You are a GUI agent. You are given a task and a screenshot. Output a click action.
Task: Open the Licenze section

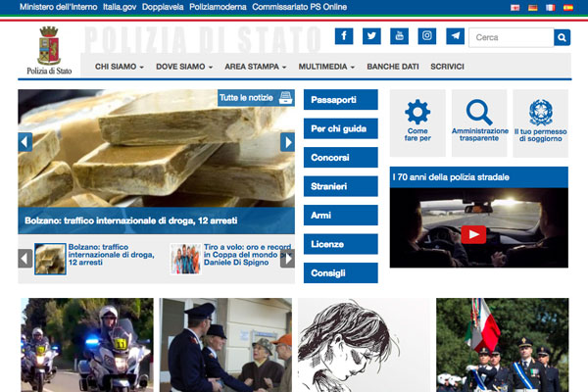[x=340, y=244]
